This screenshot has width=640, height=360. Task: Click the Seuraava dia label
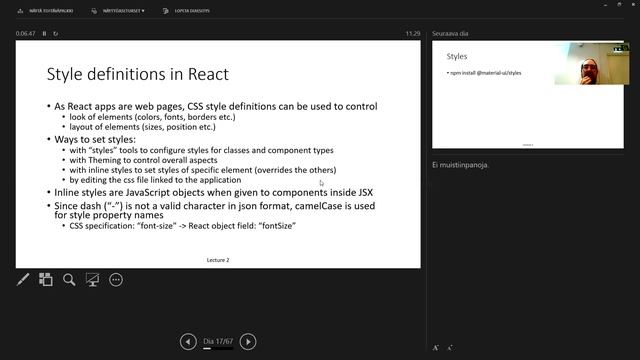pos(450,33)
